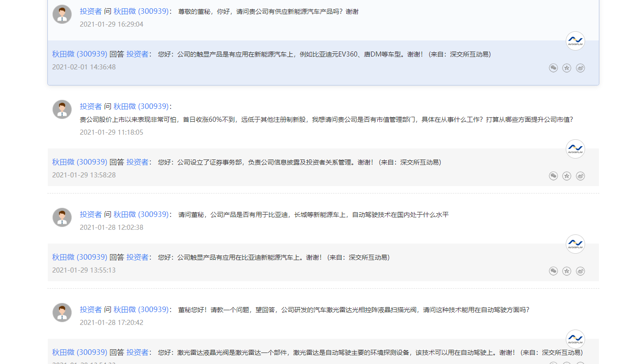
Task: Favorite the 证券事务部 answer with star icon
Action: (567, 176)
